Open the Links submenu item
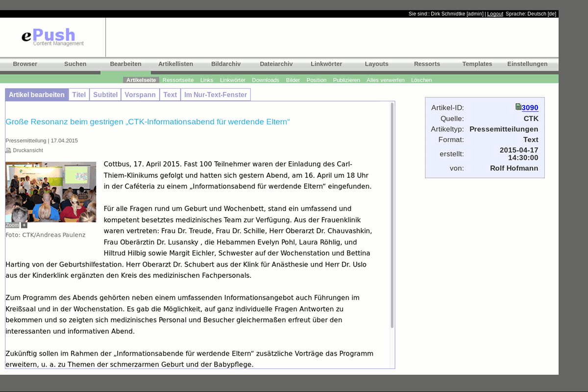 207,80
